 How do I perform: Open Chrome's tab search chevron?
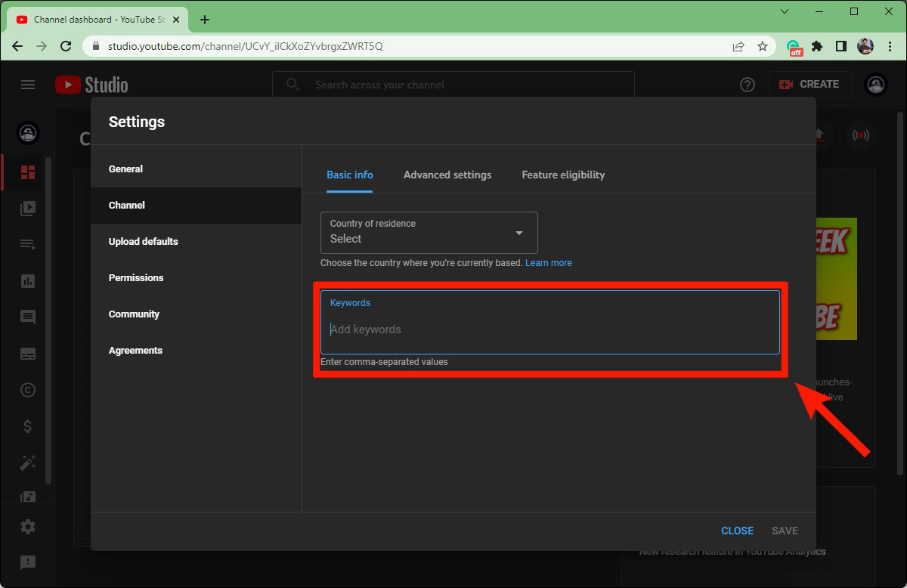click(785, 11)
